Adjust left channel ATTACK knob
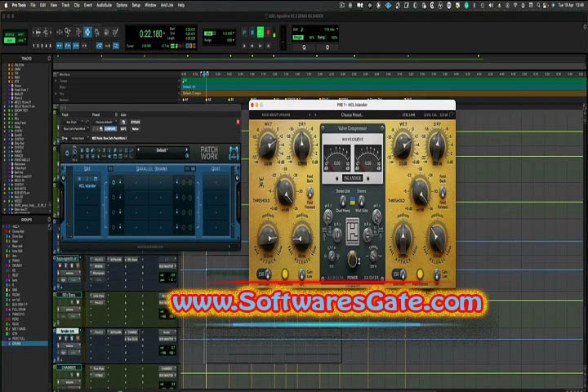Image resolution: width=588 pixels, height=392 pixels. [269, 237]
